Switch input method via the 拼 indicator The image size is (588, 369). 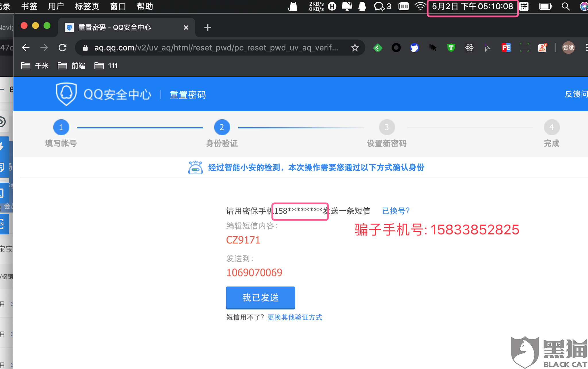pyautogui.click(x=524, y=6)
